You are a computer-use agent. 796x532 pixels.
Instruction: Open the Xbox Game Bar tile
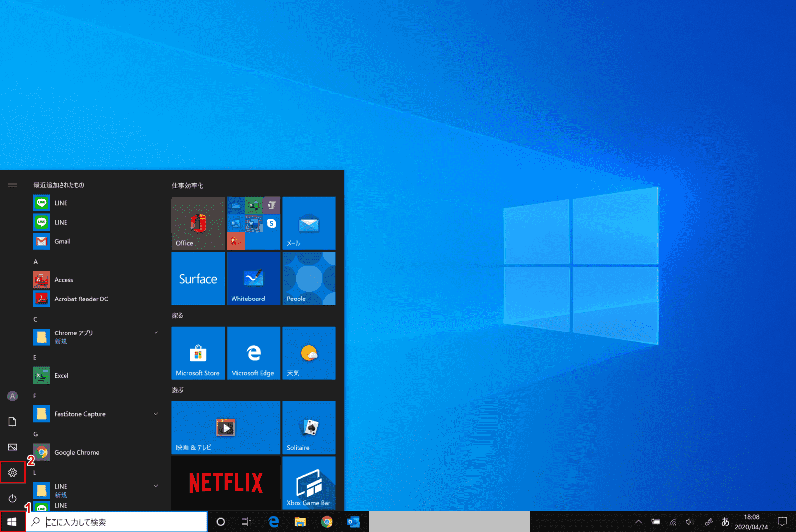point(309,483)
